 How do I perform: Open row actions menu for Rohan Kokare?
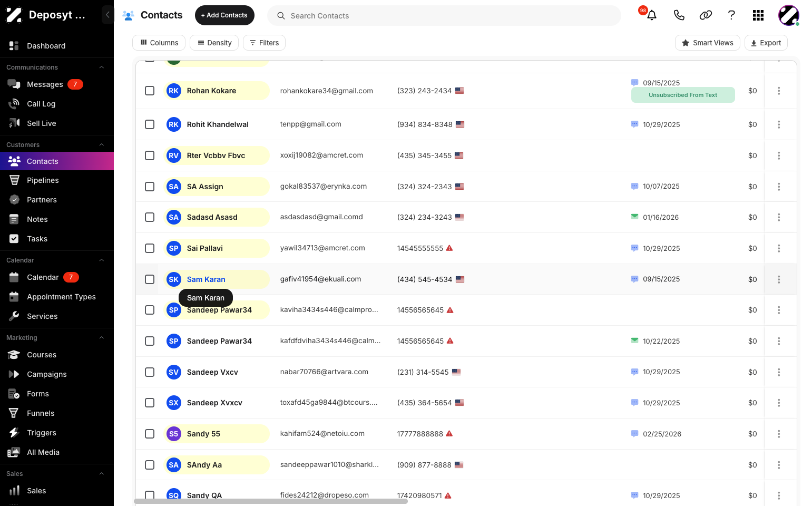click(779, 91)
